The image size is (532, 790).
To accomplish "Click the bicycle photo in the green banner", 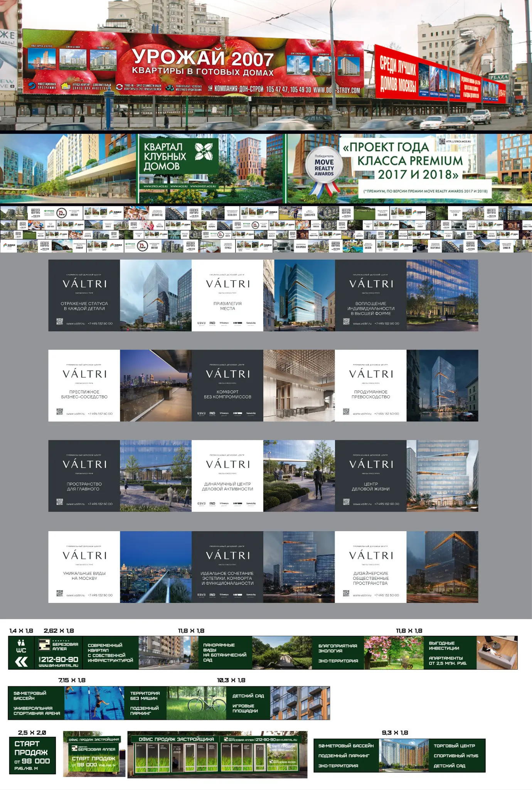I will [197, 703].
